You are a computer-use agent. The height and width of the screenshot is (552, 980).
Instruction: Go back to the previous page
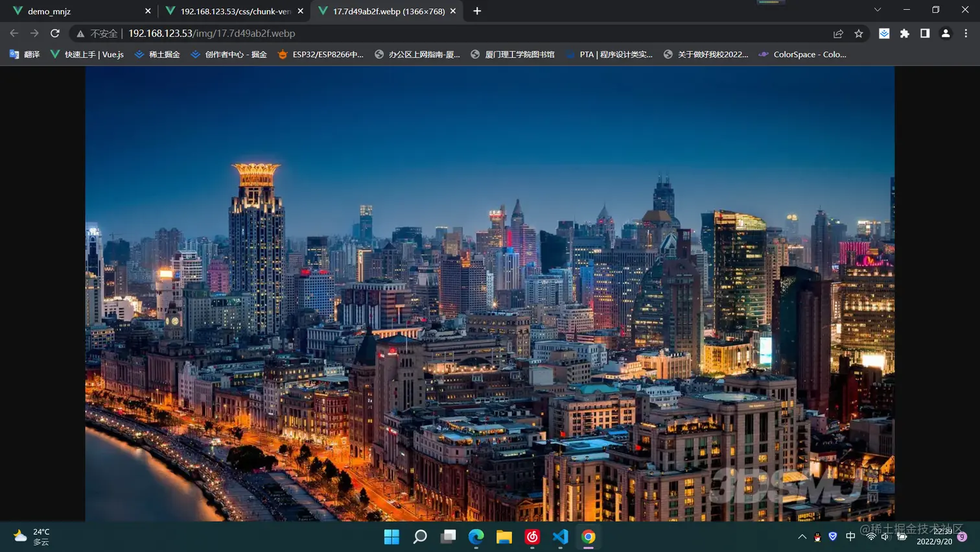(x=14, y=33)
